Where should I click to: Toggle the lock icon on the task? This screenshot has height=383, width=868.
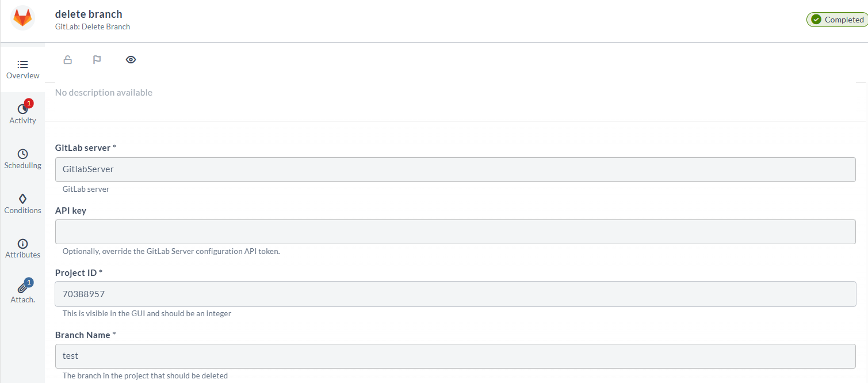[x=68, y=59]
